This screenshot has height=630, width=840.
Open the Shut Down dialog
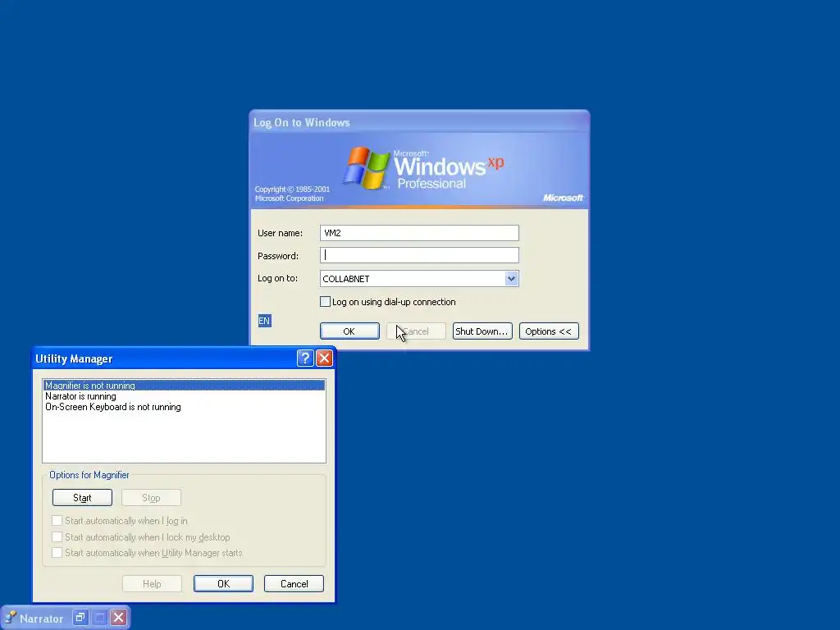482,331
